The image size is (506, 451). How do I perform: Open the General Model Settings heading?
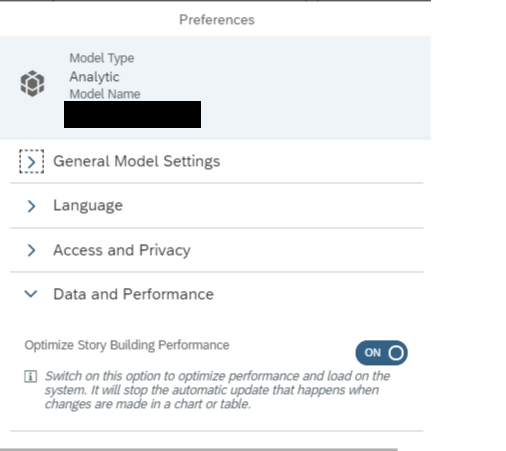click(137, 161)
